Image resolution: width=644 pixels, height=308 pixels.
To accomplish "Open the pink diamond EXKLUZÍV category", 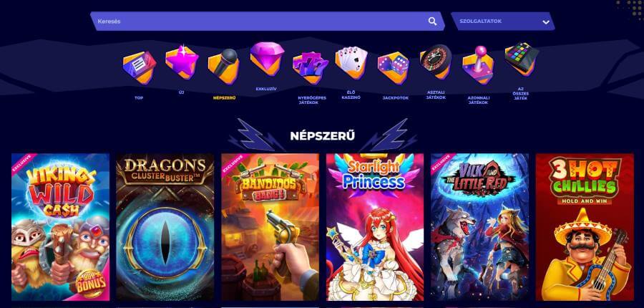I will 267,59.
